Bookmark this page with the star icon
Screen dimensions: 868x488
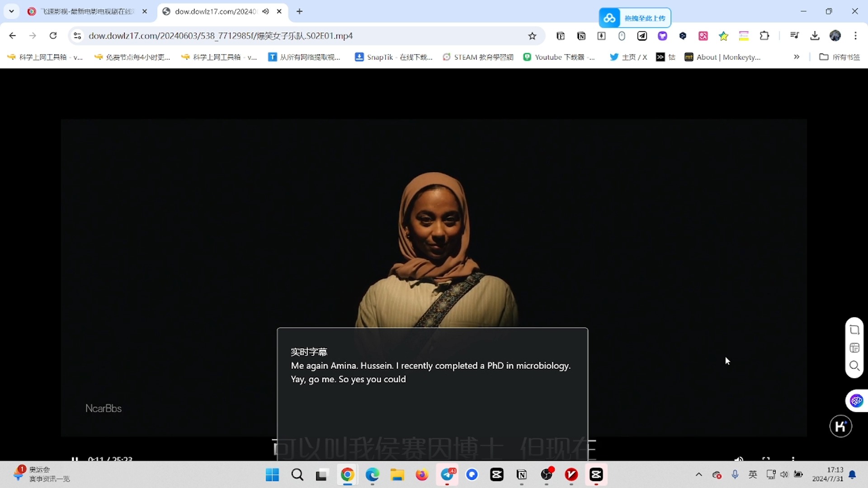coord(532,36)
